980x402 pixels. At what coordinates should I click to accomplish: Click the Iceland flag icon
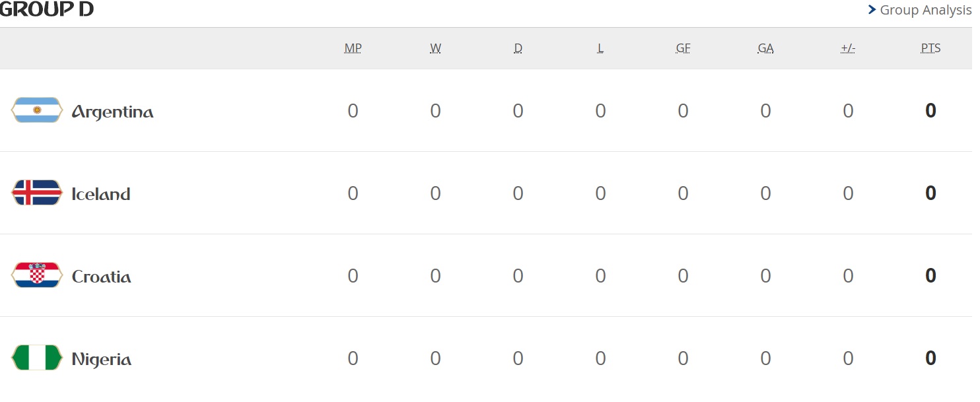[37, 193]
